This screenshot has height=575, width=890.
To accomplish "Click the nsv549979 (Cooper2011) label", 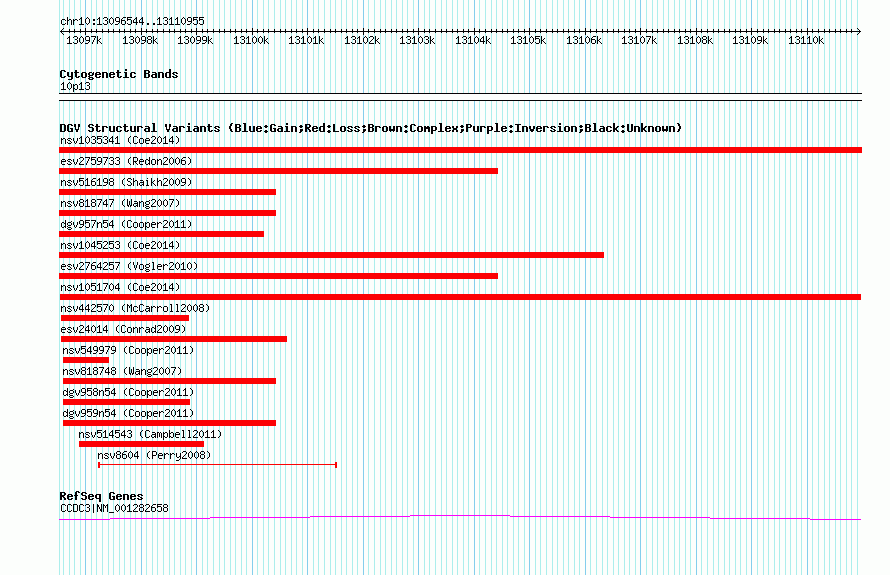I will (128, 350).
